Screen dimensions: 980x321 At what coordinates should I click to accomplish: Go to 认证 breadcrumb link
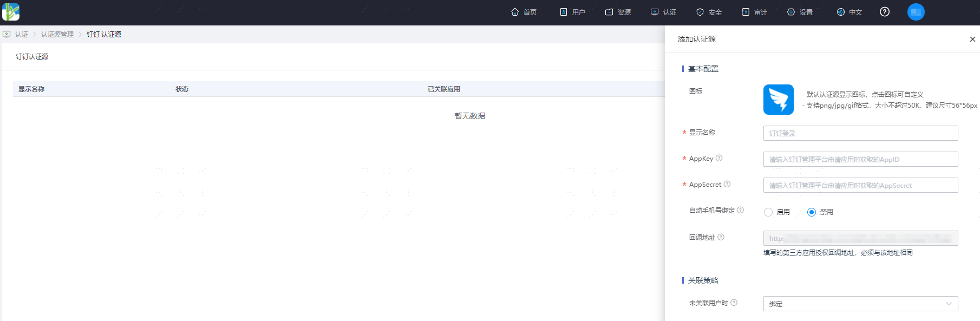coord(22,35)
